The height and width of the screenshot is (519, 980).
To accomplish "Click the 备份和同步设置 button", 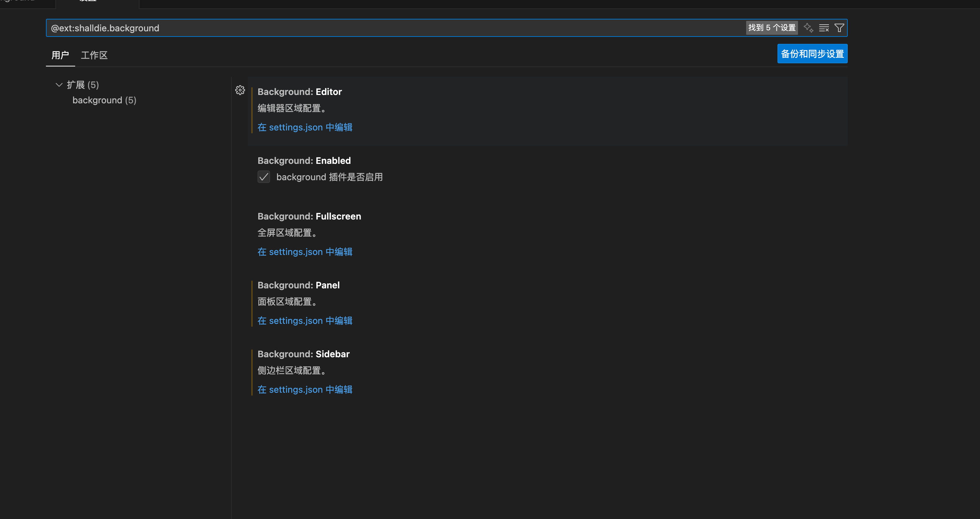I will [x=812, y=54].
